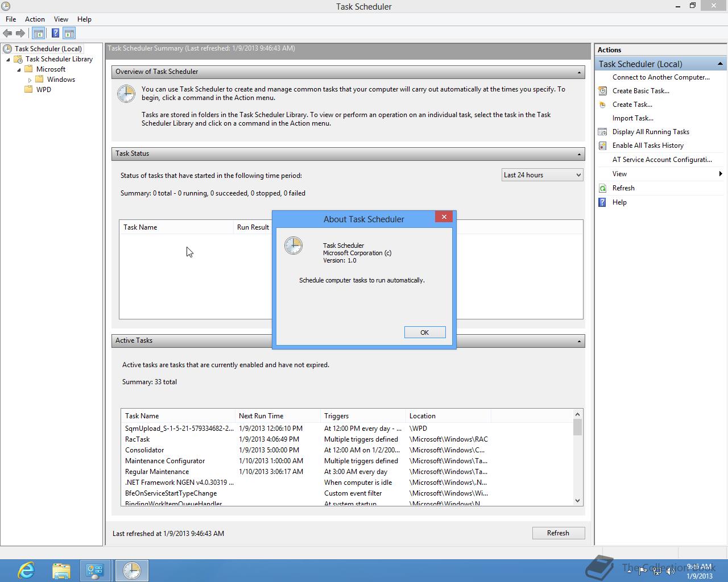Open Server Manager from the taskbar

95,571
